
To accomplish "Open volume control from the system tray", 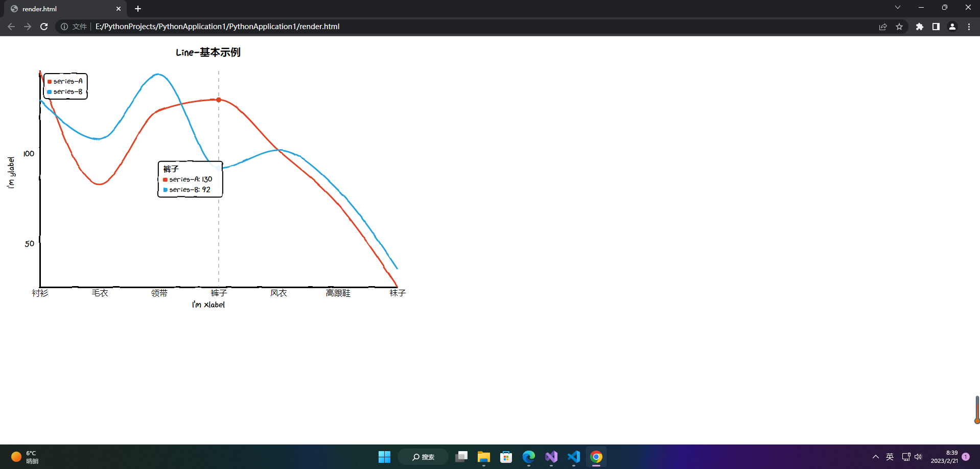I will pyautogui.click(x=918, y=457).
